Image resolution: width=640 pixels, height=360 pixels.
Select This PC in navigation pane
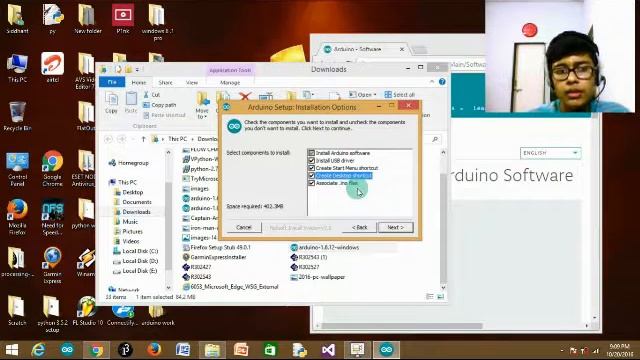coord(123,182)
